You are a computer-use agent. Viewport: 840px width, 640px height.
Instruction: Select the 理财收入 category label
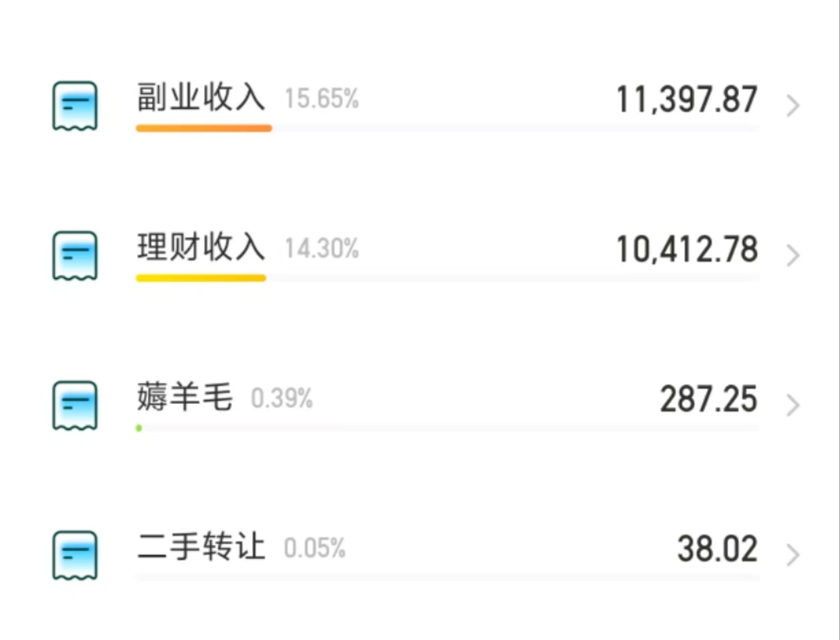201,247
